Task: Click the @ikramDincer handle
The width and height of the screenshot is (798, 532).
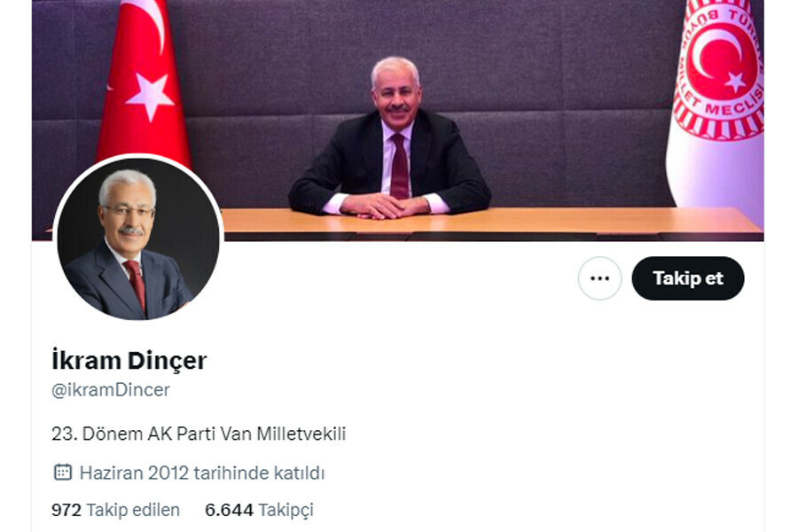Action: click(x=111, y=390)
